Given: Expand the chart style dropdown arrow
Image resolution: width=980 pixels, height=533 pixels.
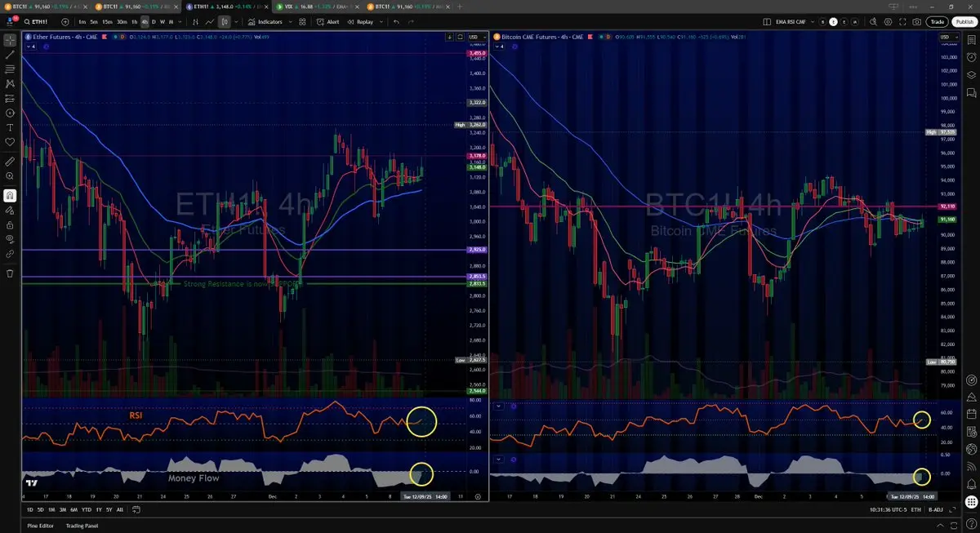Looking at the screenshot, I should point(236,22).
